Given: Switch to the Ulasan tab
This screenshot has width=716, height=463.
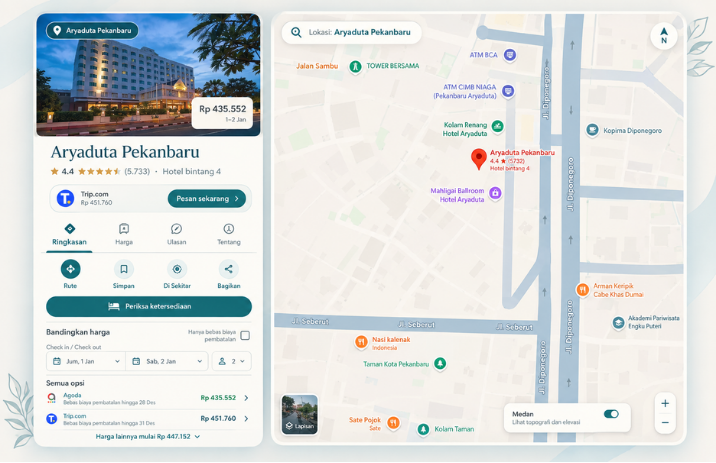Looking at the screenshot, I should [176, 235].
